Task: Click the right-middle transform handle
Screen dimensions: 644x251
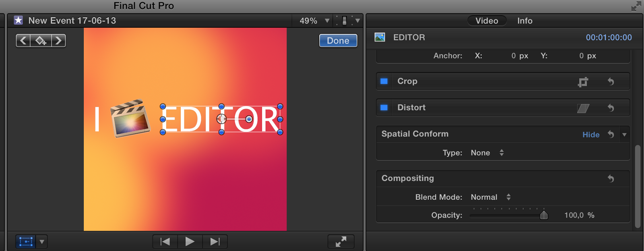Action: coord(280,119)
